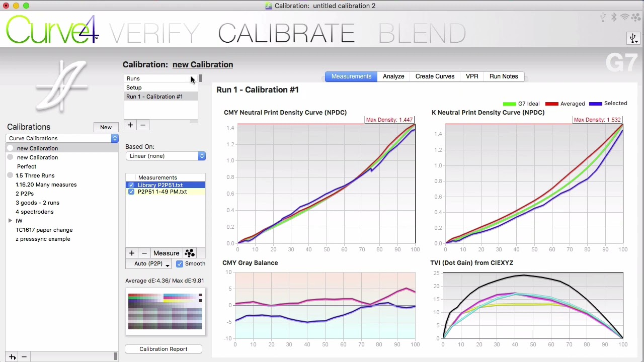
Task: Switch to BLEND mode
Action: 422,34
